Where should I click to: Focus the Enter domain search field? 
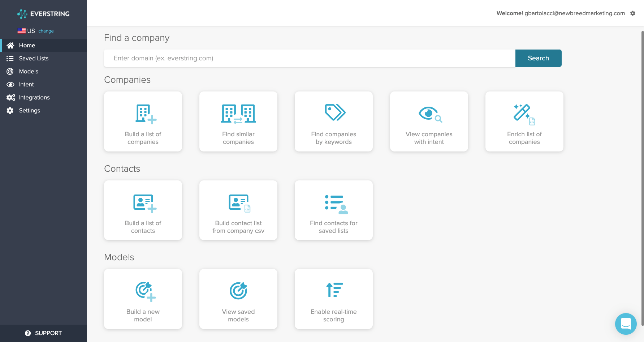[x=309, y=58]
